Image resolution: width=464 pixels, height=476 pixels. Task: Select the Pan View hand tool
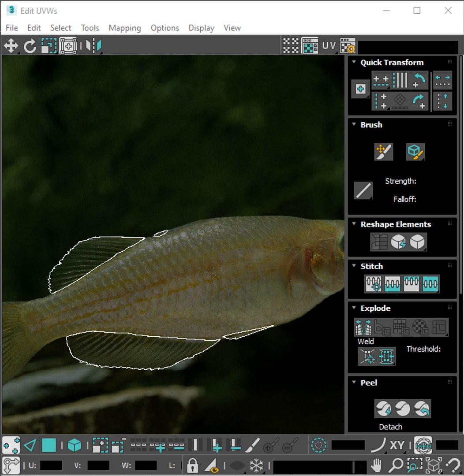click(x=377, y=465)
